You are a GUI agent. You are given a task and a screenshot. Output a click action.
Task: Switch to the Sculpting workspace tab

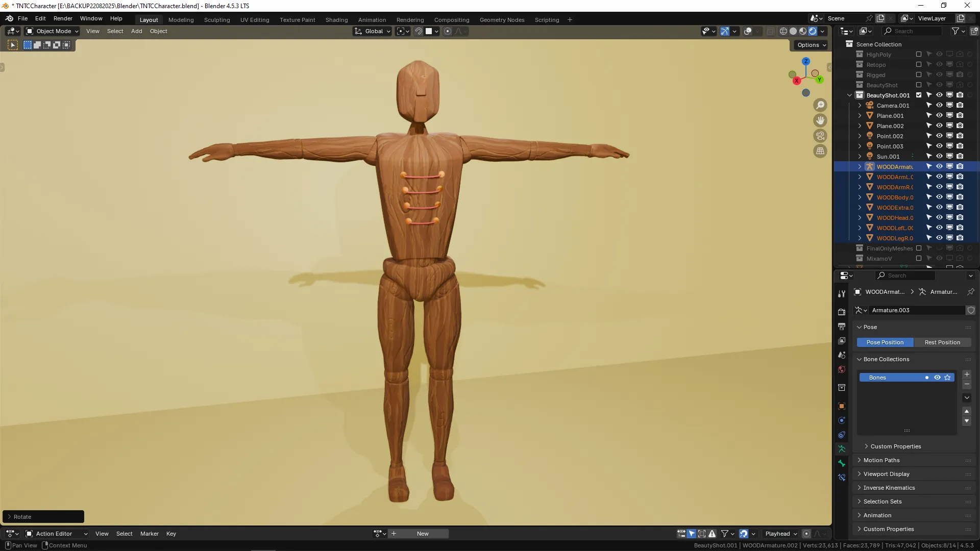217,20
